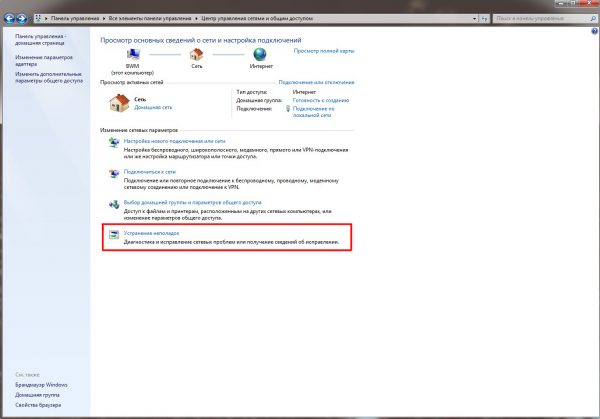Click the refresh button next to address bar
The height and width of the screenshot is (419, 600).
(485, 18)
